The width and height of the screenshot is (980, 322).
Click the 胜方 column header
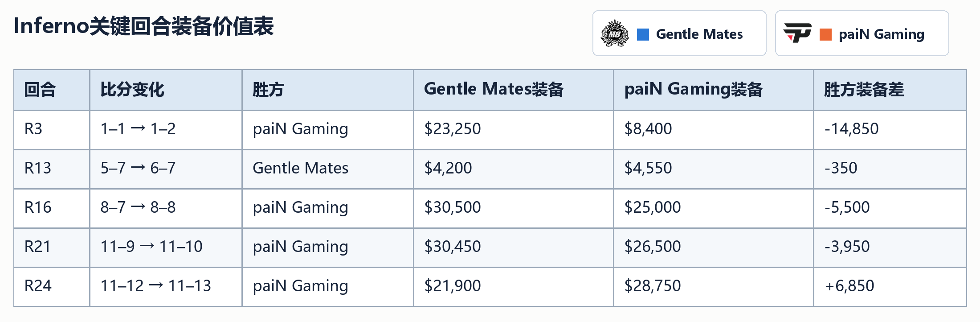click(328, 90)
